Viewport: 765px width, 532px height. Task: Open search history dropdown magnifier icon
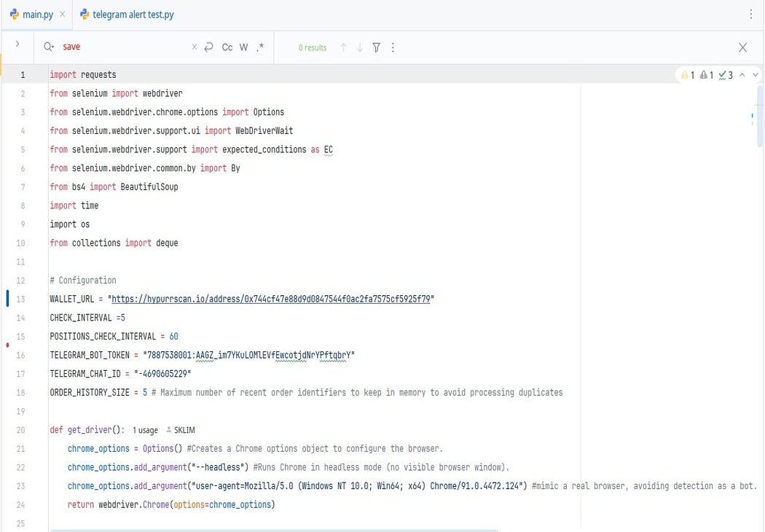[x=49, y=47]
